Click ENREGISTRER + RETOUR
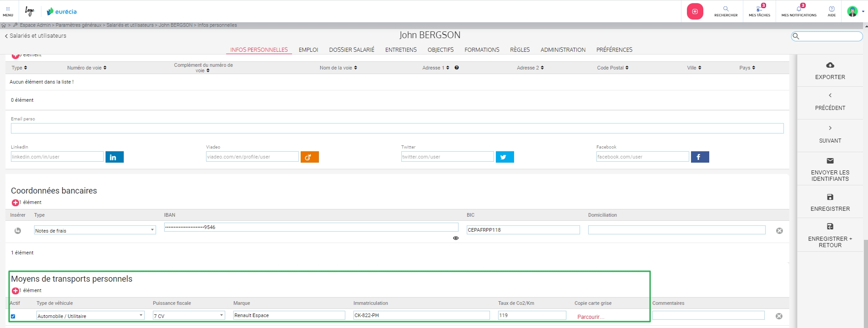The image size is (868, 328). click(830, 235)
